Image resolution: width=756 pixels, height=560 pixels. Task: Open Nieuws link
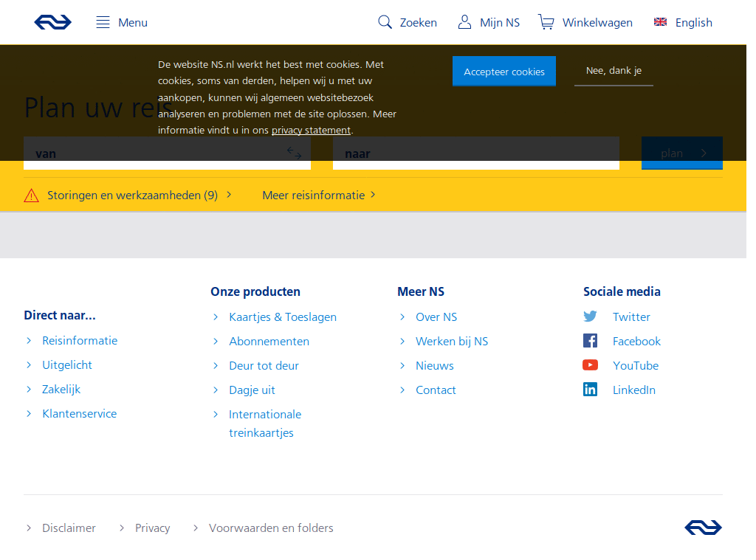tap(435, 366)
